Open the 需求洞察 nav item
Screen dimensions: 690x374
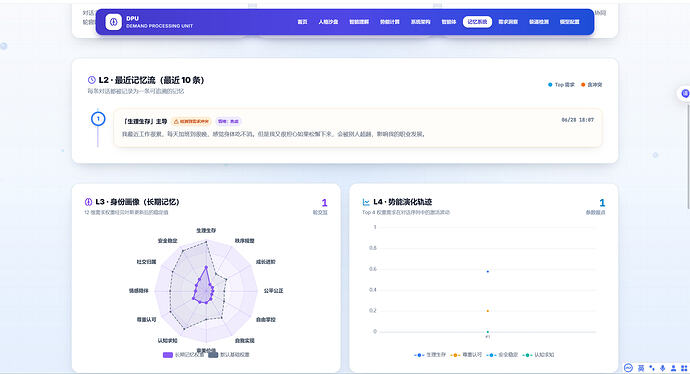click(508, 22)
